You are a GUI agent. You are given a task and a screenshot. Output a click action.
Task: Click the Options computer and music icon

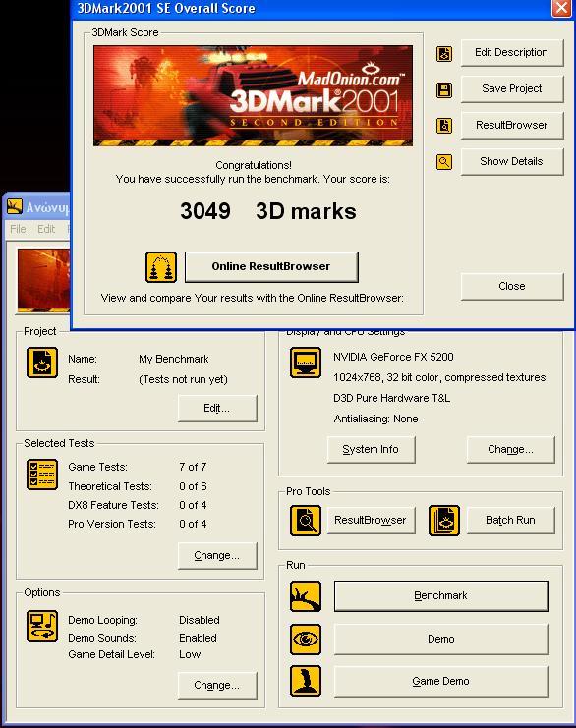42,626
